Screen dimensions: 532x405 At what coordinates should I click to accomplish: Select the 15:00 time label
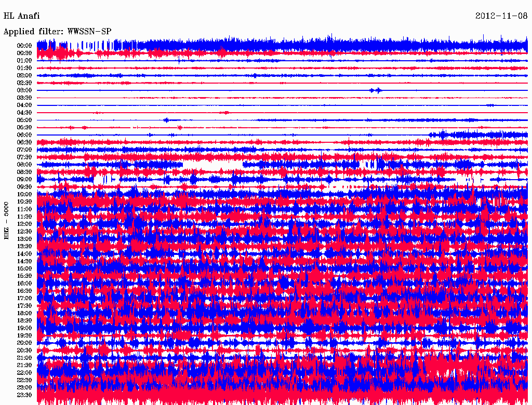tap(24, 268)
